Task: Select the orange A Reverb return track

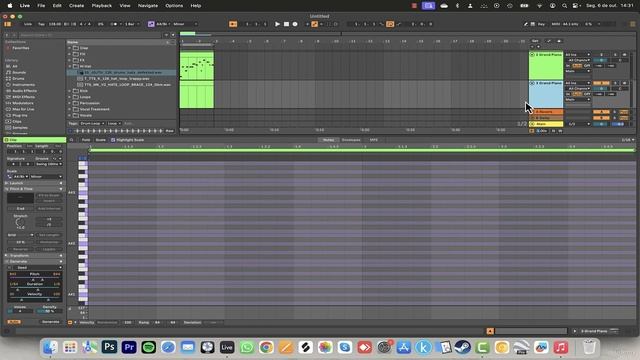Action: point(546,111)
